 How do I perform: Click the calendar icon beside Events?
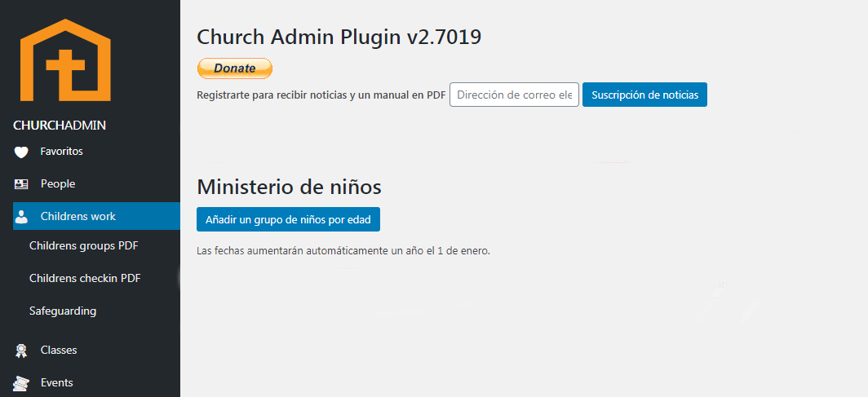click(x=22, y=383)
